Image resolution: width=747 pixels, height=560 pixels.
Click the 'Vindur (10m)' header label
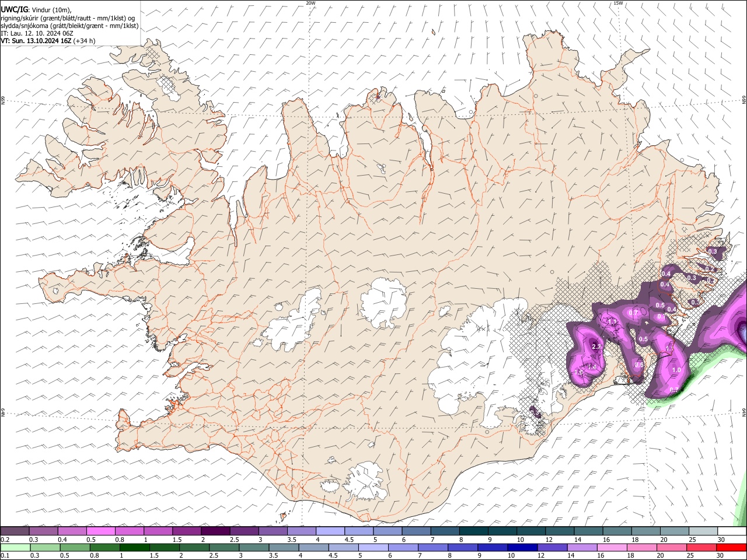point(50,10)
